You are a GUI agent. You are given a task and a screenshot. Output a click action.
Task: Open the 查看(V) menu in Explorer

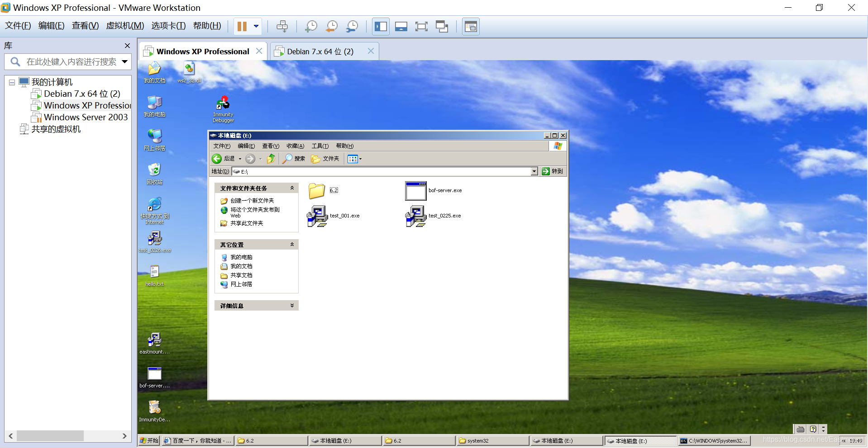pos(271,146)
